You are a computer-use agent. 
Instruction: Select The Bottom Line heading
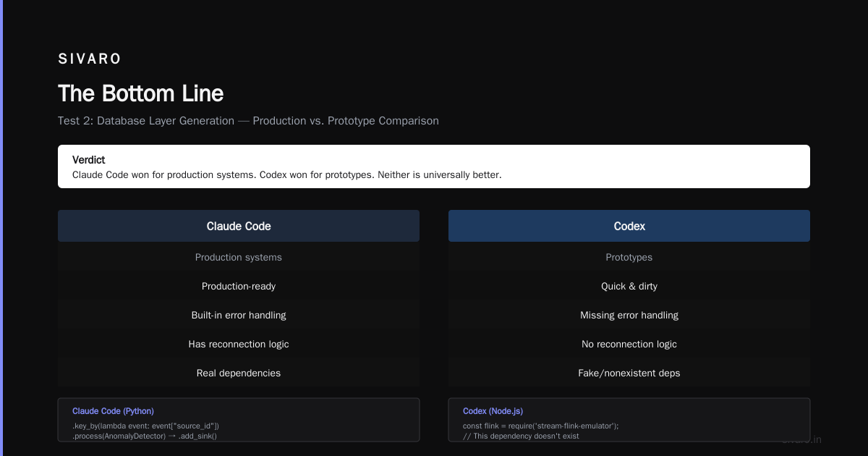tap(141, 93)
